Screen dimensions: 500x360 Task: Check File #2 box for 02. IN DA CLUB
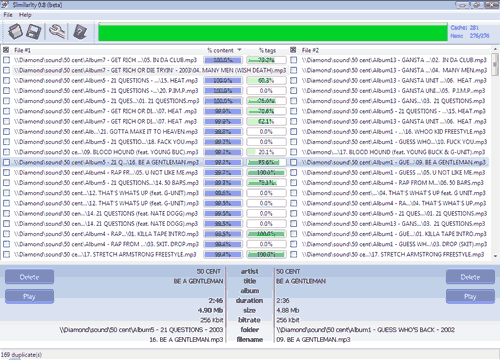(293, 60)
